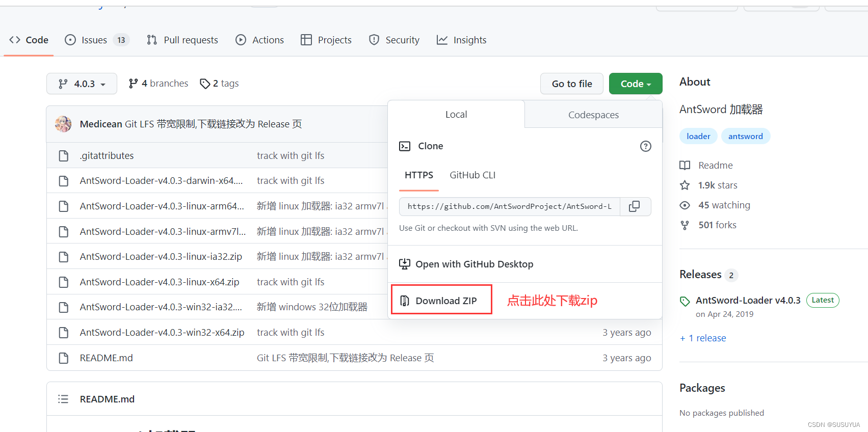
Task: Click commit message for README.md row
Action: 345,358
